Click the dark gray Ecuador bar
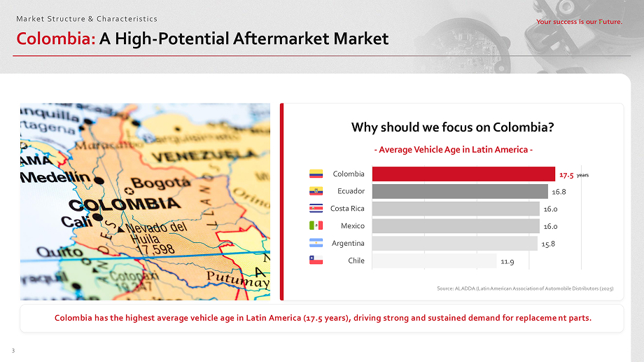This screenshot has width=644, height=362. [460, 191]
